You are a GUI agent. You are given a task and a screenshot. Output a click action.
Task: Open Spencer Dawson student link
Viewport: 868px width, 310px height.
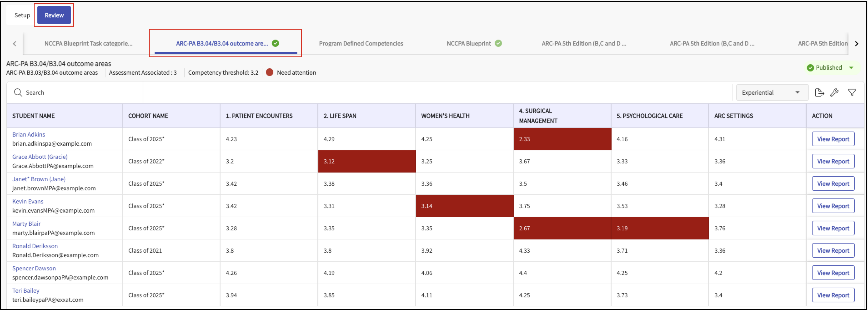coord(34,268)
